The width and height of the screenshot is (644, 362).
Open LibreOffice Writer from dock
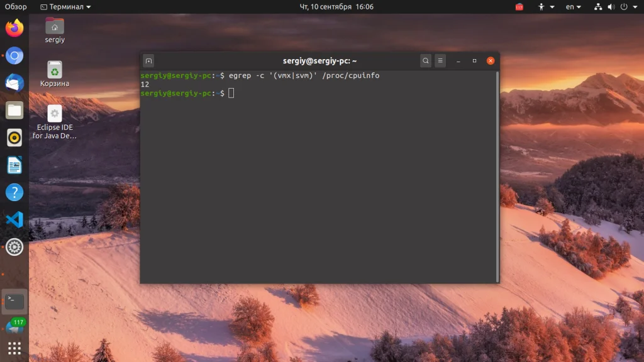click(x=14, y=165)
